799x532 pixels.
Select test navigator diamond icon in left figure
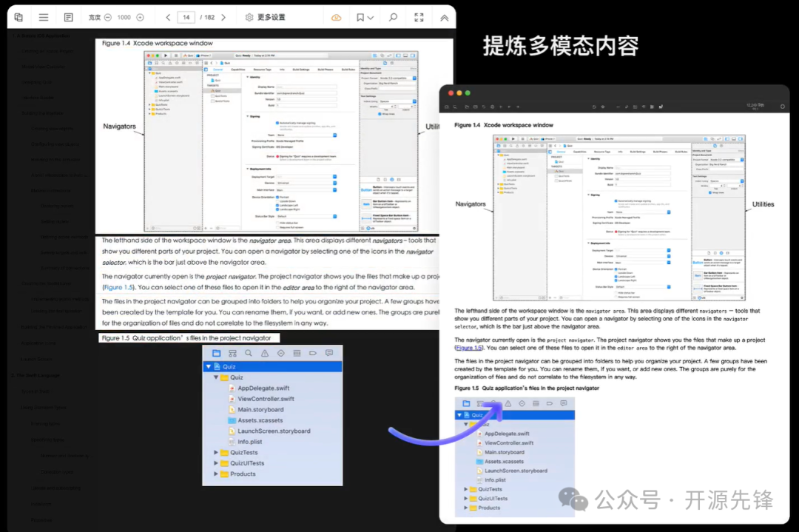coord(281,353)
